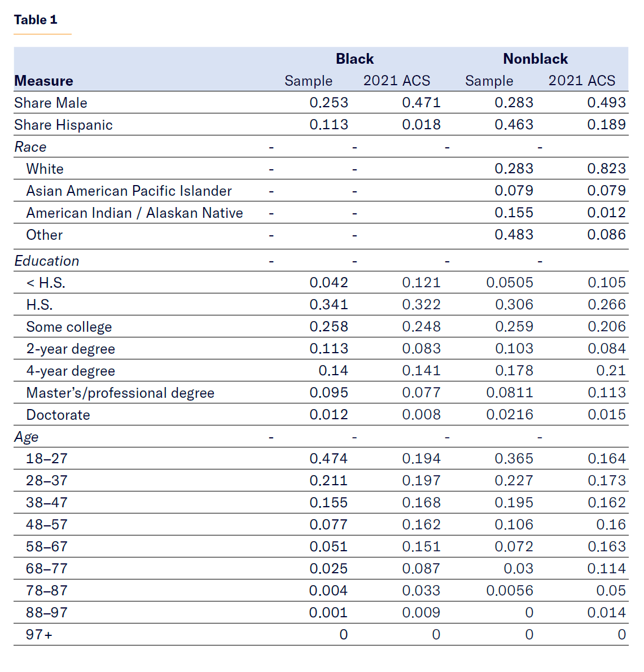644x672 pixels.
Task: Click the italic "Education" section heading
Action: [x=47, y=261]
